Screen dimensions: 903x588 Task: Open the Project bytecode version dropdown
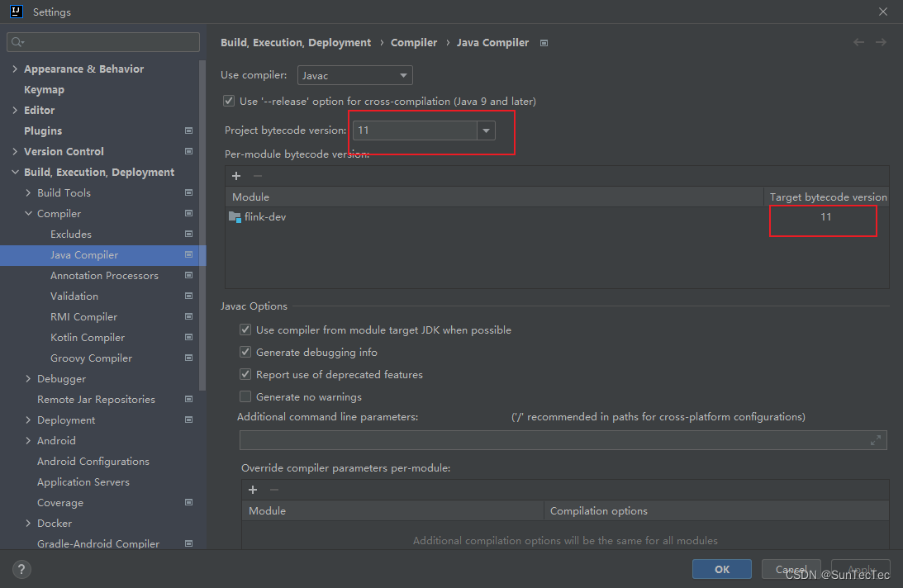pyautogui.click(x=486, y=130)
